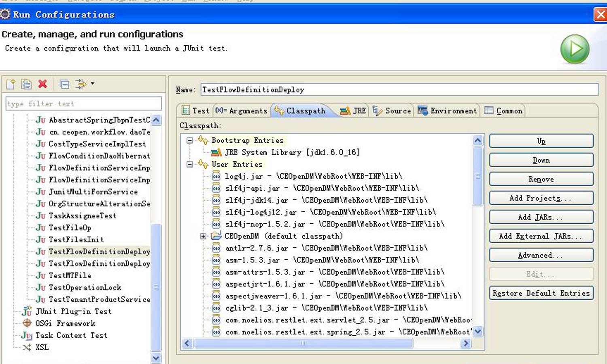Click the JUnit Plug-in Test icon
The height and width of the screenshot is (364, 607).
(x=26, y=311)
